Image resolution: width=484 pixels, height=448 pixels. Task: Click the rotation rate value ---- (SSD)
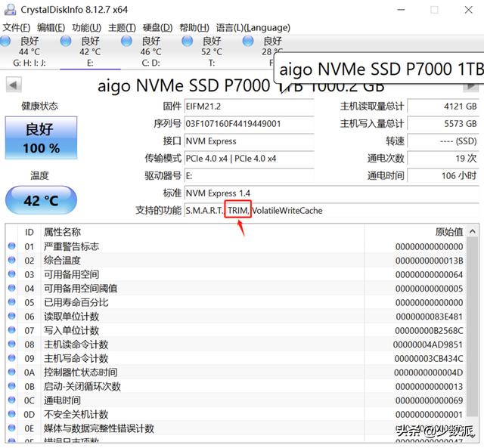click(443, 141)
